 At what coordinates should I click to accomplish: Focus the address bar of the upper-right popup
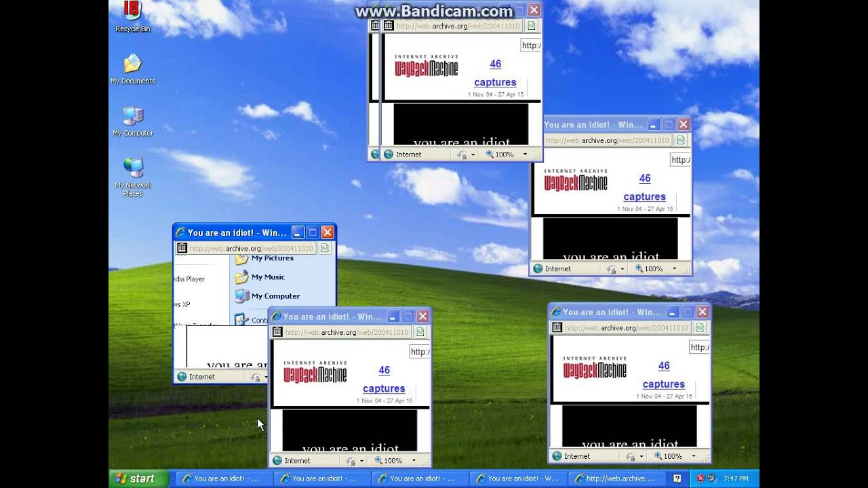pos(608,140)
